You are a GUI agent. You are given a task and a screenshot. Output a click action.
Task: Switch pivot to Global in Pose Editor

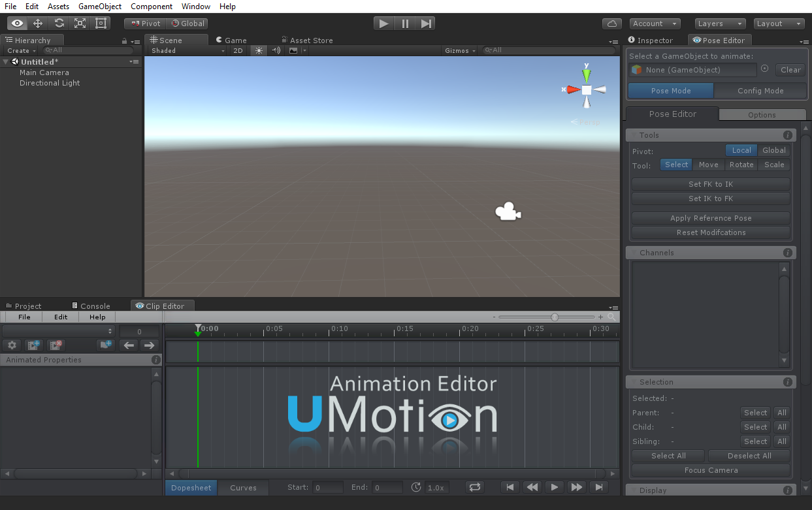774,150
